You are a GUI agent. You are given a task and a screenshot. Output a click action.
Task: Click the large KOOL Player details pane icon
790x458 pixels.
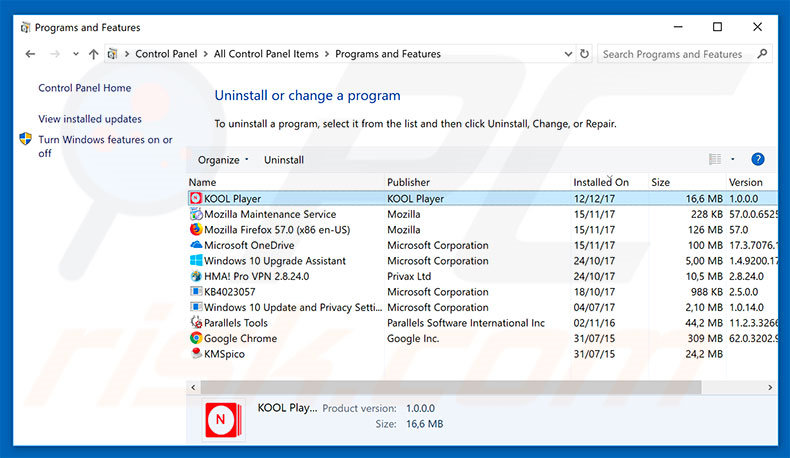point(223,420)
